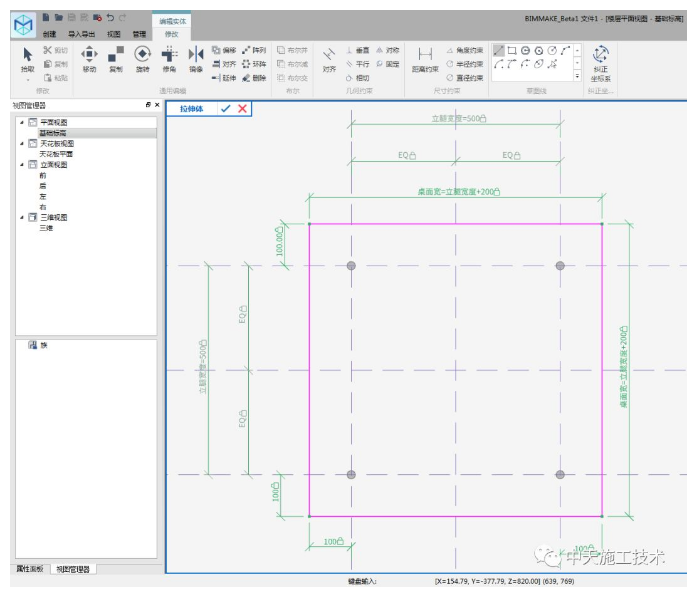Click the 100.00 vertical dimension near top-left corner
The image size is (692, 592).
[x=279, y=241]
